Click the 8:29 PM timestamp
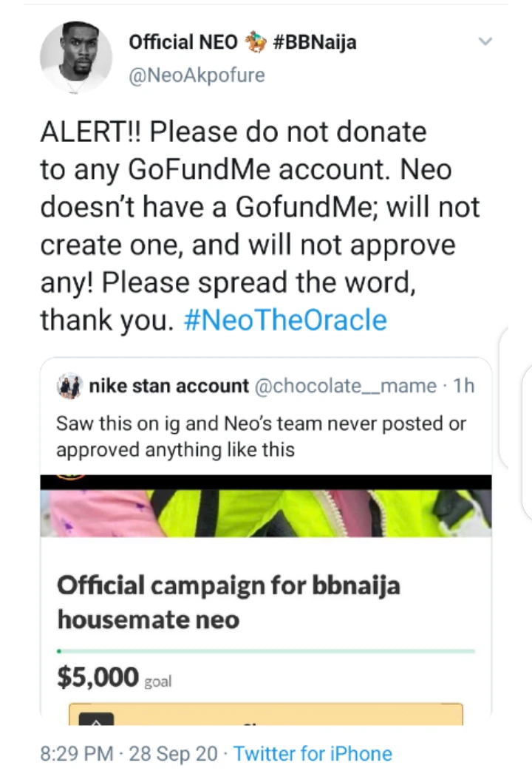Screen dimensions: 532x779 78,754
